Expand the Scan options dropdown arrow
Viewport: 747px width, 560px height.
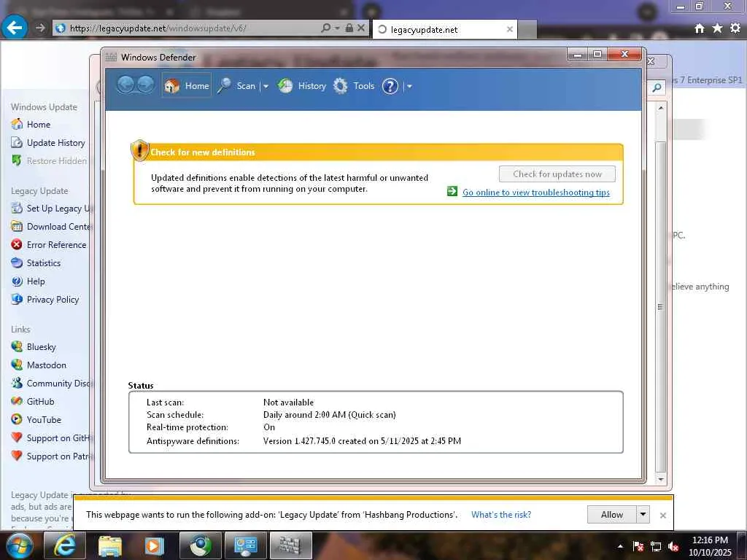click(x=266, y=87)
